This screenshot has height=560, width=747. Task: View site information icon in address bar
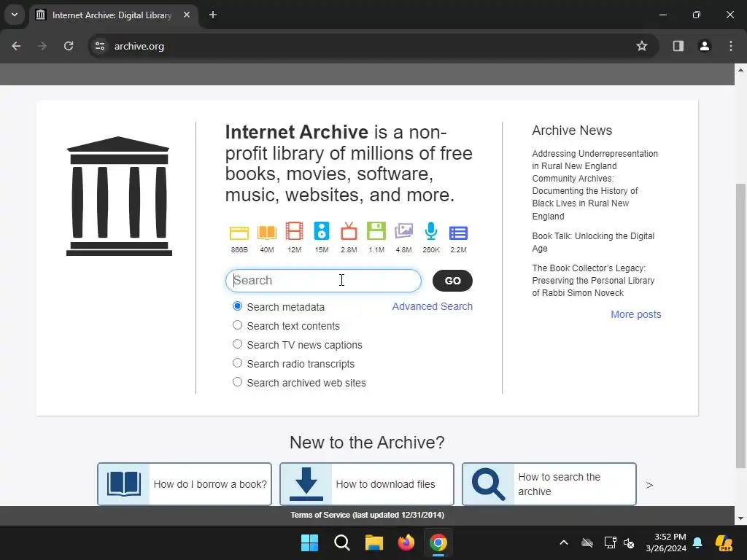tap(99, 46)
